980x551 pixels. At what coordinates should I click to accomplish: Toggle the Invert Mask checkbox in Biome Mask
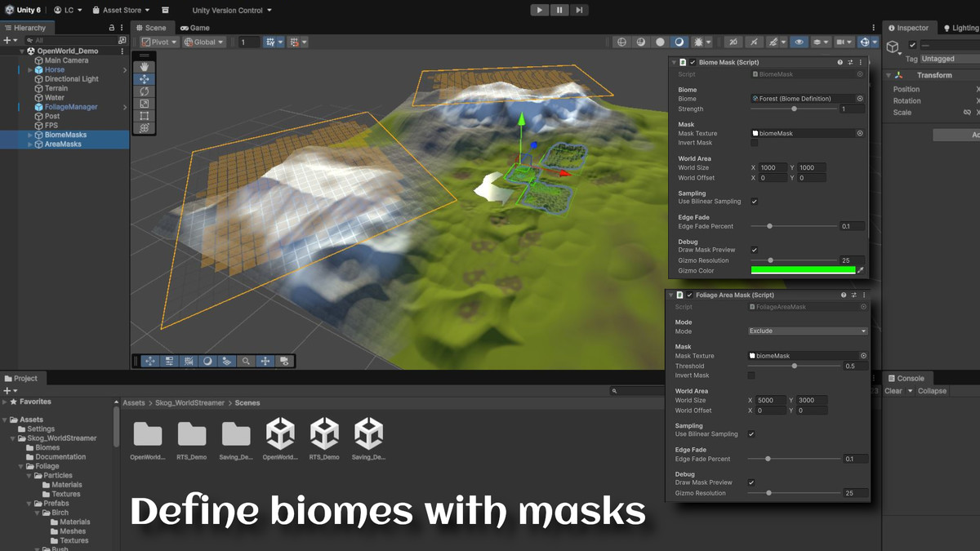click(754, 143)
